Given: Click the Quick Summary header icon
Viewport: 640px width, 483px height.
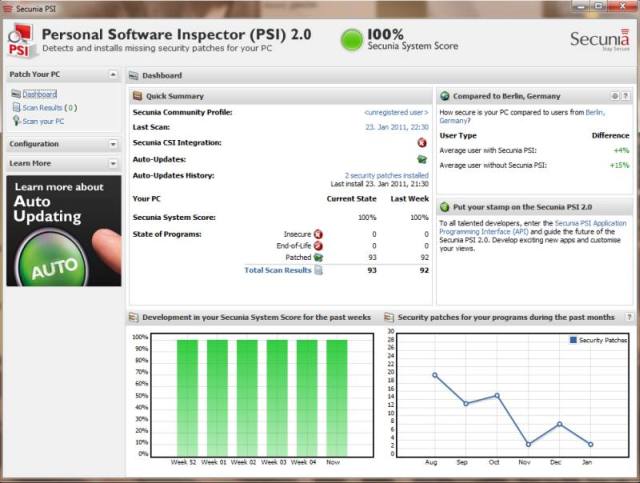Looking at the screenshot, I should (x=138, y=96).
